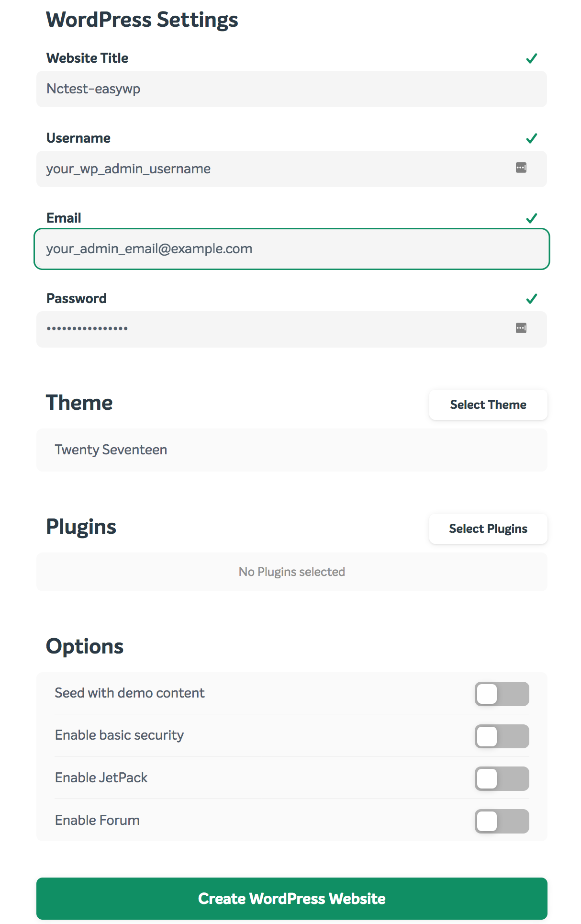Toggle Seed with demo content switch
581x924 pixels.
[502, 694]
